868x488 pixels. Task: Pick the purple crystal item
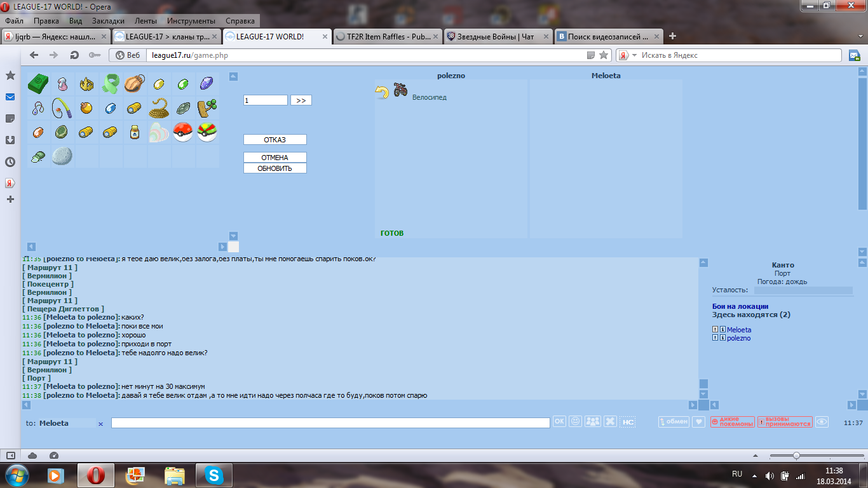point(207,84)
